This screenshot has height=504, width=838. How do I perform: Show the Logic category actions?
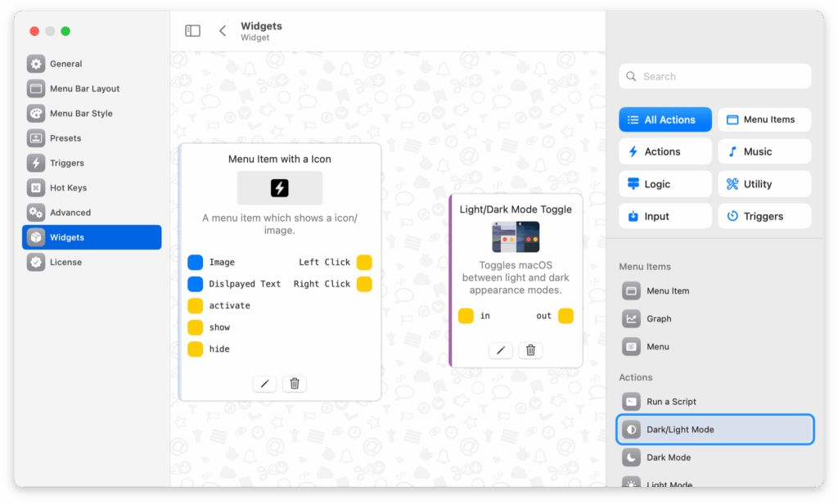[665, 184]
